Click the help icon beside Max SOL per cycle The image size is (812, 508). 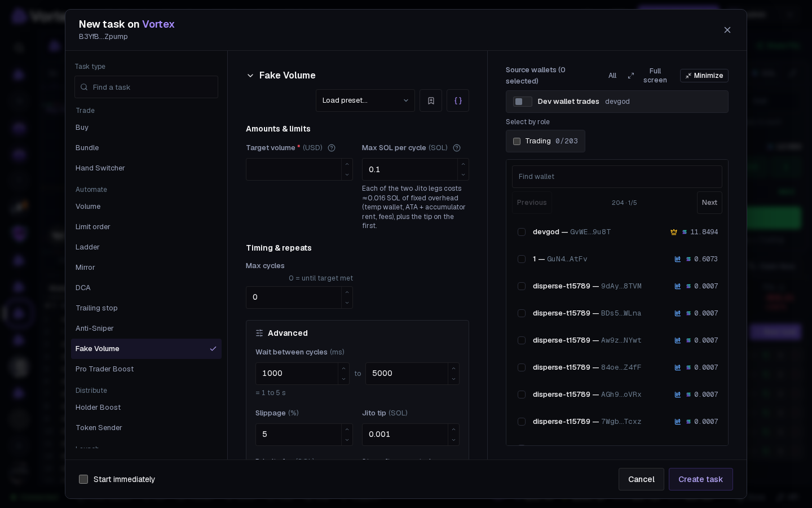[x=457, y=148]
